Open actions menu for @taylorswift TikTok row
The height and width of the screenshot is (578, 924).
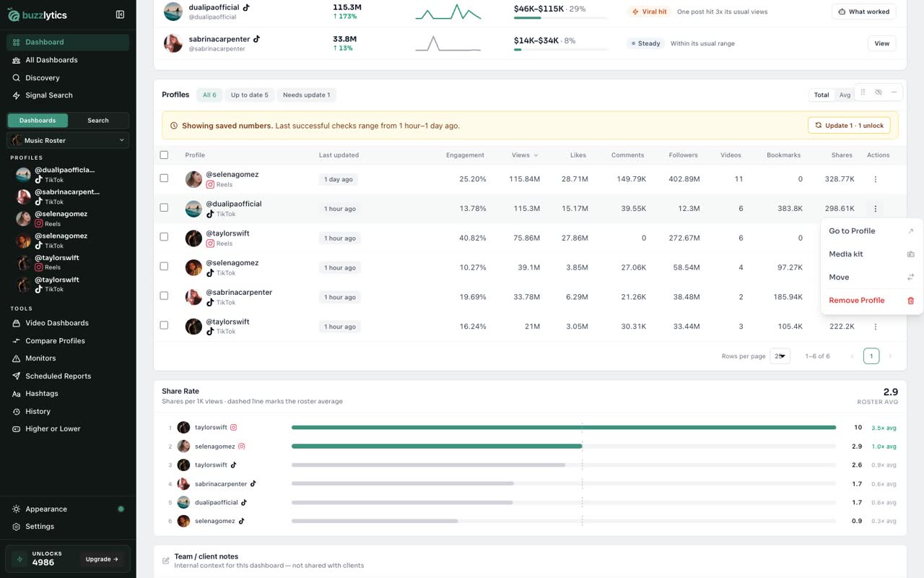pos(876,327)
